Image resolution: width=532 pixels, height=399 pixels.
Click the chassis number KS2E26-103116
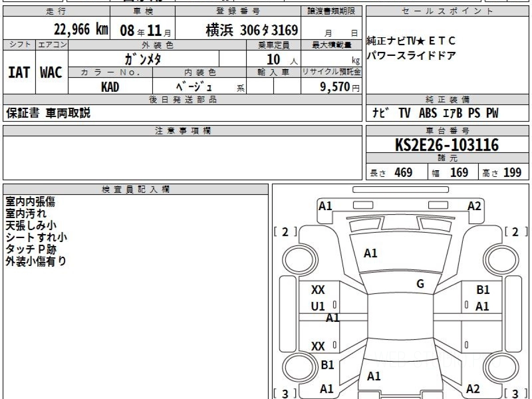447,145
